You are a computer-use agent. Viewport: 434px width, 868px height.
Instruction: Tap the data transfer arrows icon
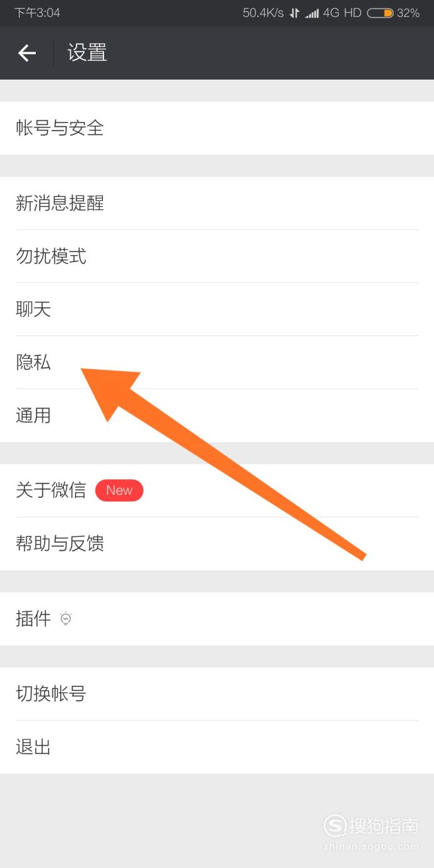click(x=294, y=13)
